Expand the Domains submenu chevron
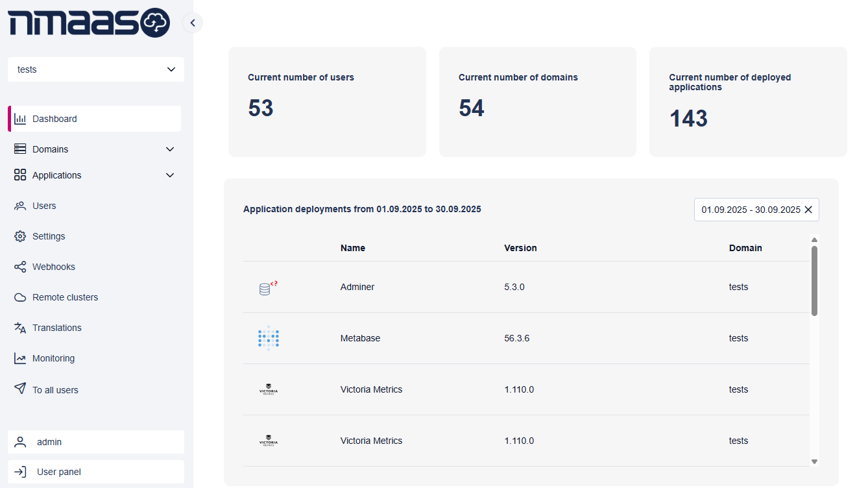 coord(170,149)
